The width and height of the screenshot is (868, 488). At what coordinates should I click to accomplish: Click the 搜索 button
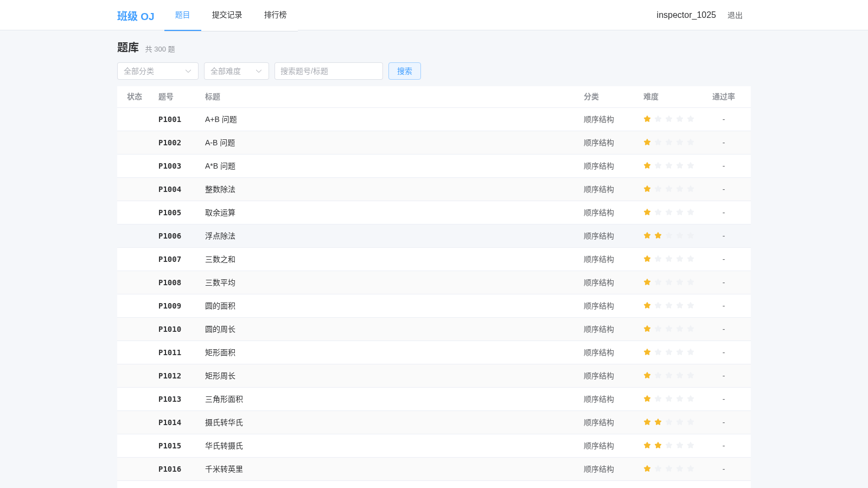405,71
